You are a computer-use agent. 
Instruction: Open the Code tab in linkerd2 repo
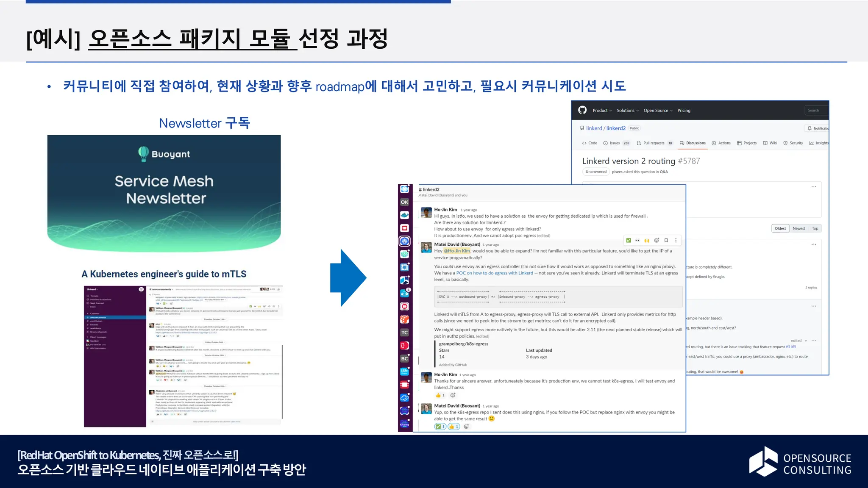point(590,143)
